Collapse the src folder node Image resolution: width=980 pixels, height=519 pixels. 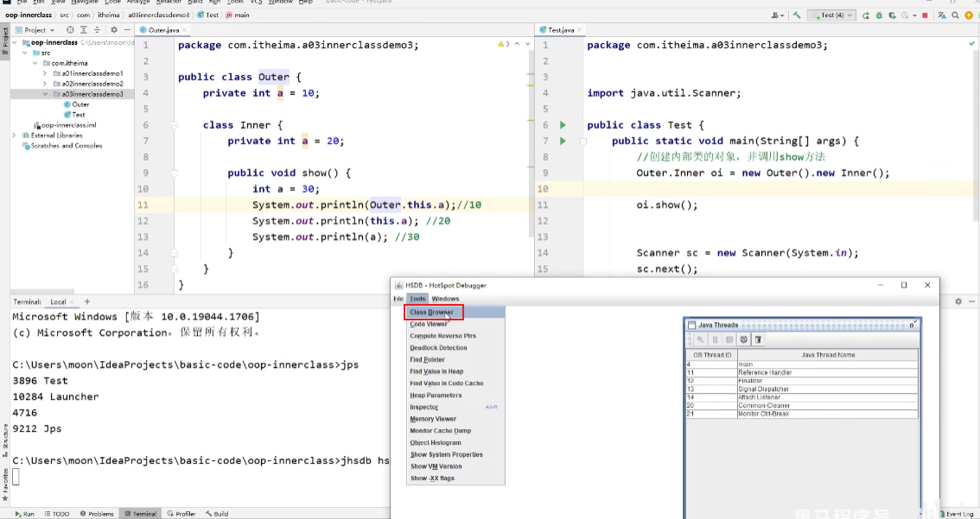[x=25, y=53]
